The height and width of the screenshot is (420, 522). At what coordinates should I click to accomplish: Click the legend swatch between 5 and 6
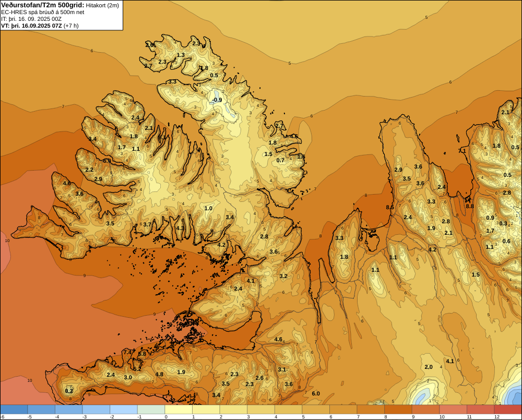[316, 410]
